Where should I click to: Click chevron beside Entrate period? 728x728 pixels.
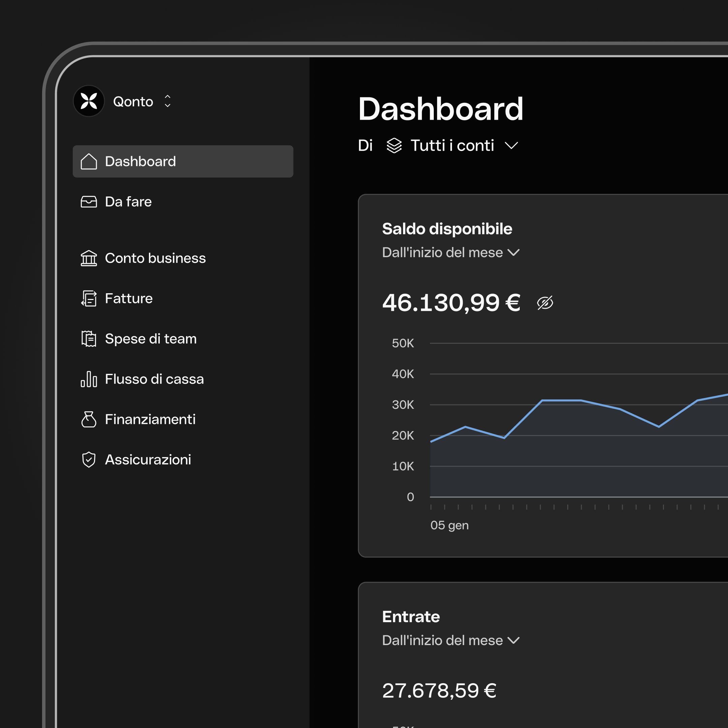[x=514, y=640]
